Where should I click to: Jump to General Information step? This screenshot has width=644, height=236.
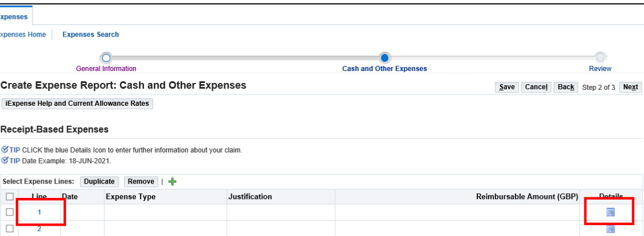(x=106, y=69)
